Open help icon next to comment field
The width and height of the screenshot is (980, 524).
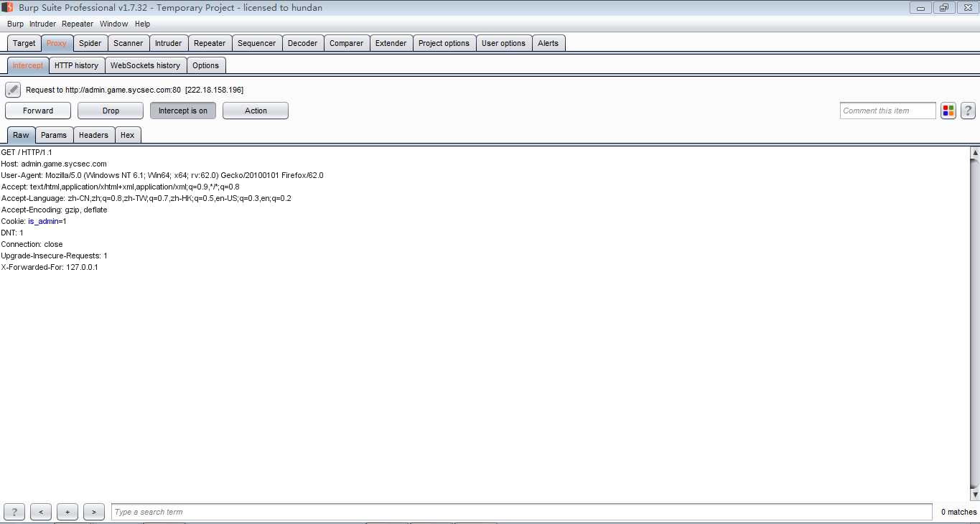tap(968, 111)
